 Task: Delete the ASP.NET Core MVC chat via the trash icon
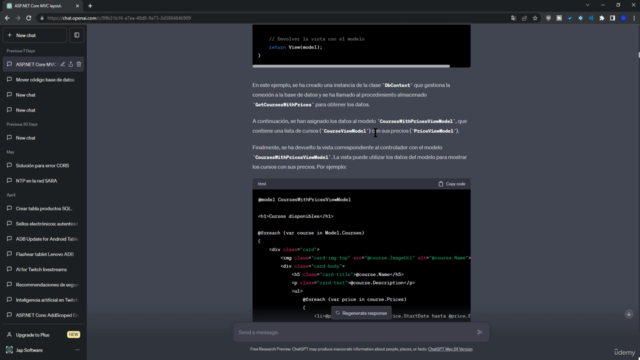coord(79,64)
